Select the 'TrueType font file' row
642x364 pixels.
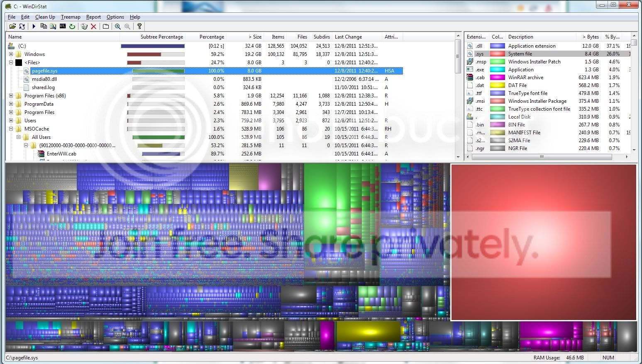click(548, 93)
